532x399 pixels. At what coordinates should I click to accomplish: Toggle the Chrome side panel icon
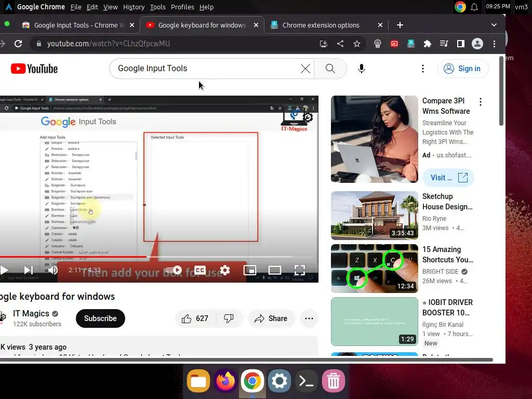point(460,44)
